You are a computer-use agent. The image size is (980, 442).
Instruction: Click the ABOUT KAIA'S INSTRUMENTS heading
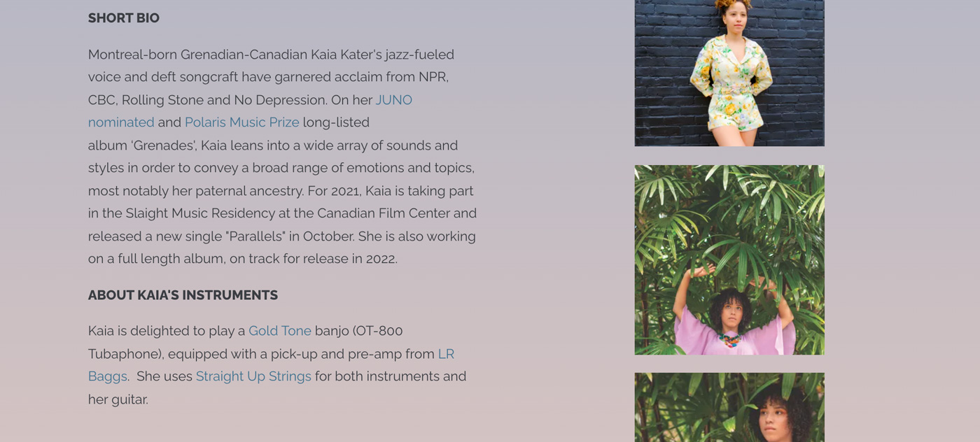point(183,295)
